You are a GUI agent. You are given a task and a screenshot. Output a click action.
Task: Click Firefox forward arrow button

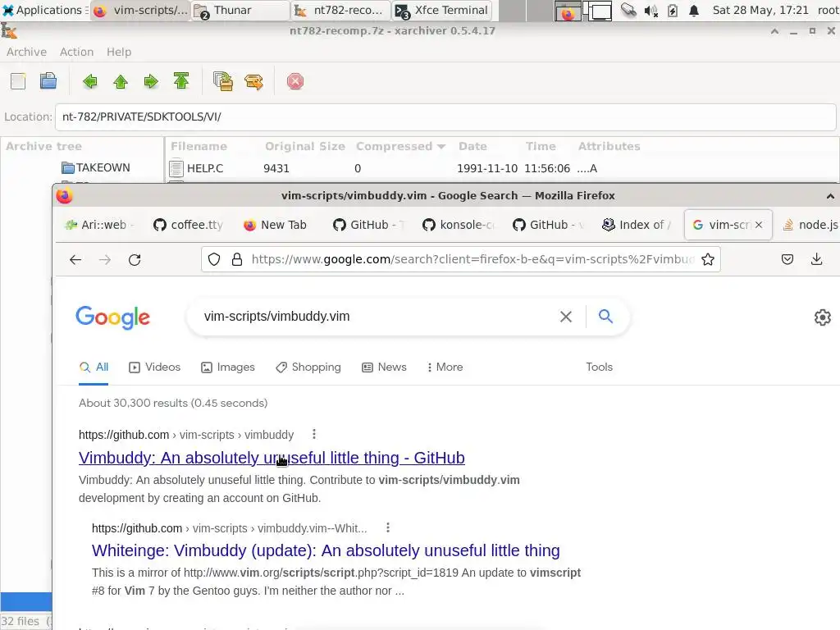(105, 260)
